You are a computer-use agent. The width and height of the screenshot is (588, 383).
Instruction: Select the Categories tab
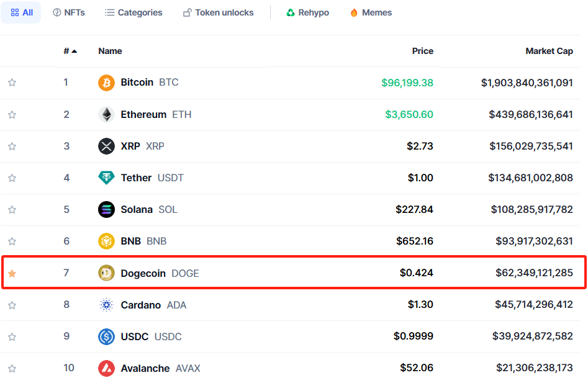133,12
